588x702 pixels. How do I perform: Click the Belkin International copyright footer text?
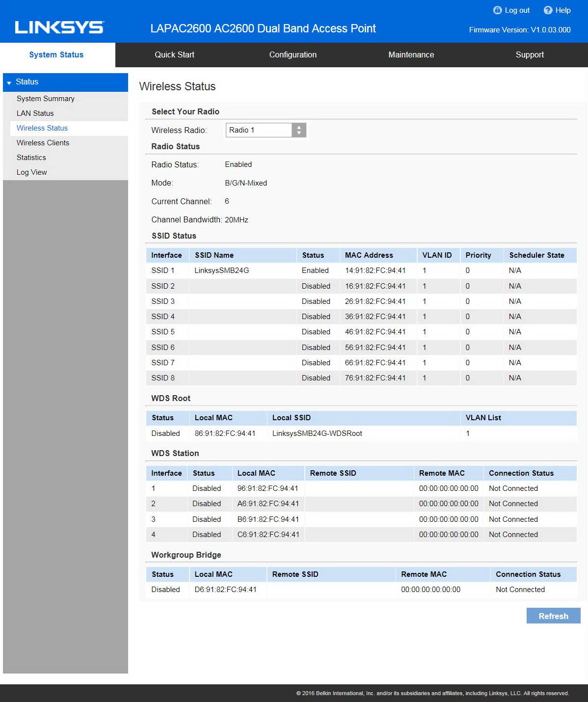(x=432, y=693)
